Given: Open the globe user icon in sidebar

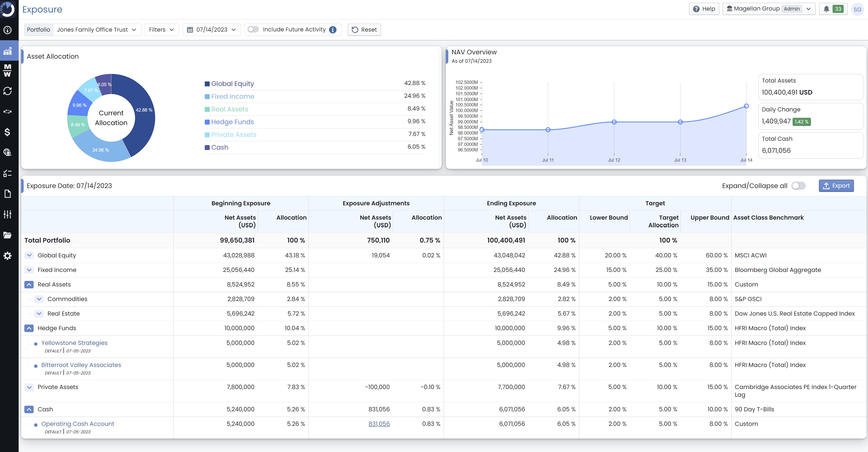Looking at the screenshot, I should (x=7, y=152).
